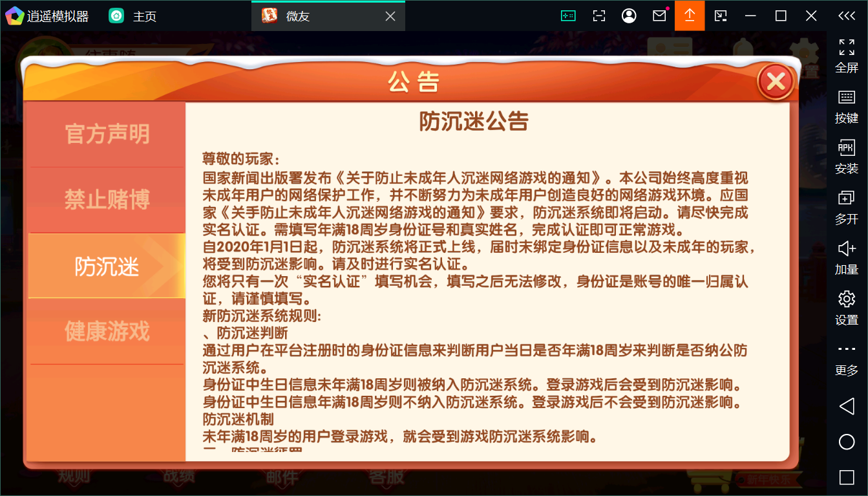Open the user account icon
This screenshot has height=496, width=868.
(629, 15)
